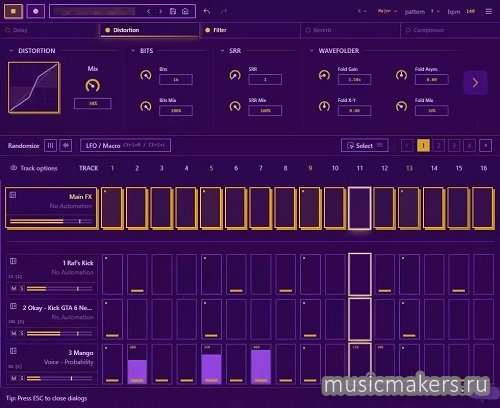The width and height of the screenshot is (500, 408).
Task: Click the Fold X-Y knob
Action: click(324, 106)
